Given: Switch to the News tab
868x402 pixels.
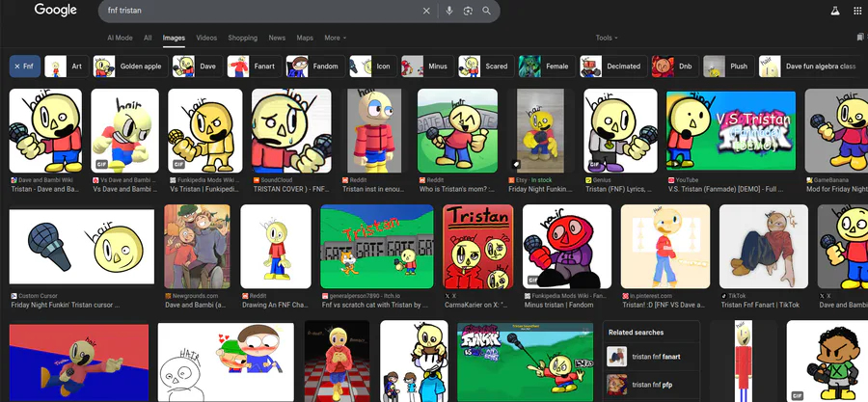Looking at the screenshot, I should 277,39.
